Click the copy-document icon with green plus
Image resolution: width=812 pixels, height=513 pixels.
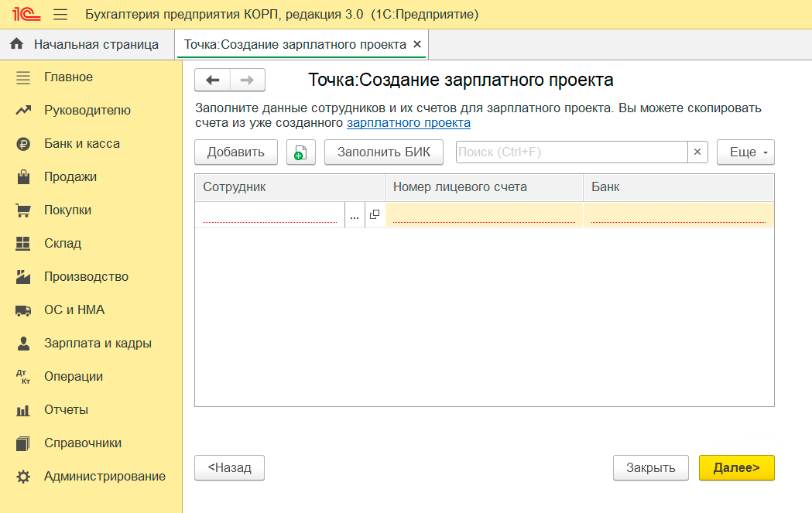click(x=300, y=152)
